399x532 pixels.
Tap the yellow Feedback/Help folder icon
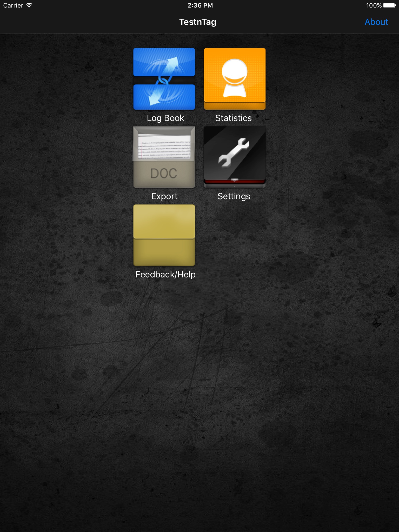point(164,235)
